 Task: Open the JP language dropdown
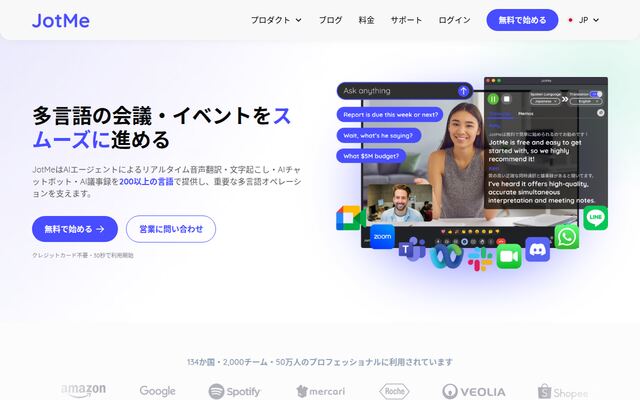pos(589,20)
